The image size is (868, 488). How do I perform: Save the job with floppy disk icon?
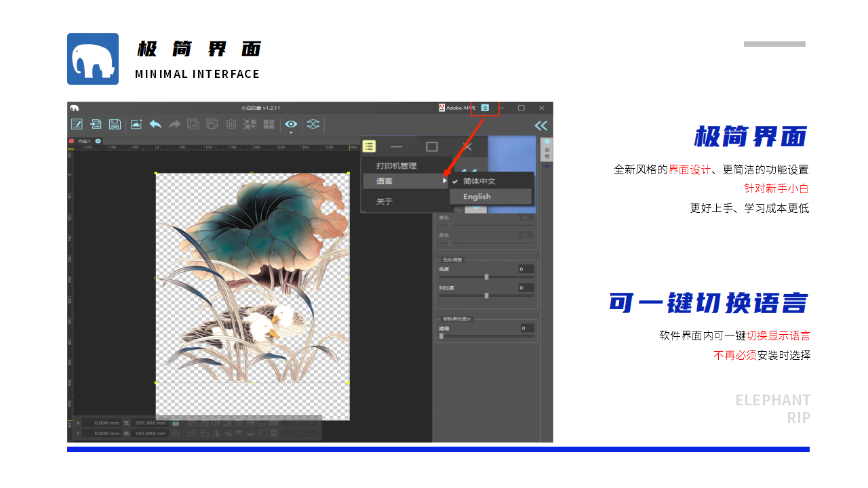(x=115, y=124)
